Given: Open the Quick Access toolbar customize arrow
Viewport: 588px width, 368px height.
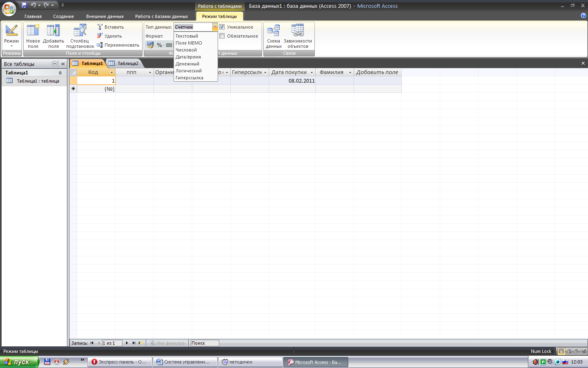Looking at the screenshot, I should click(x=62, y=5).
